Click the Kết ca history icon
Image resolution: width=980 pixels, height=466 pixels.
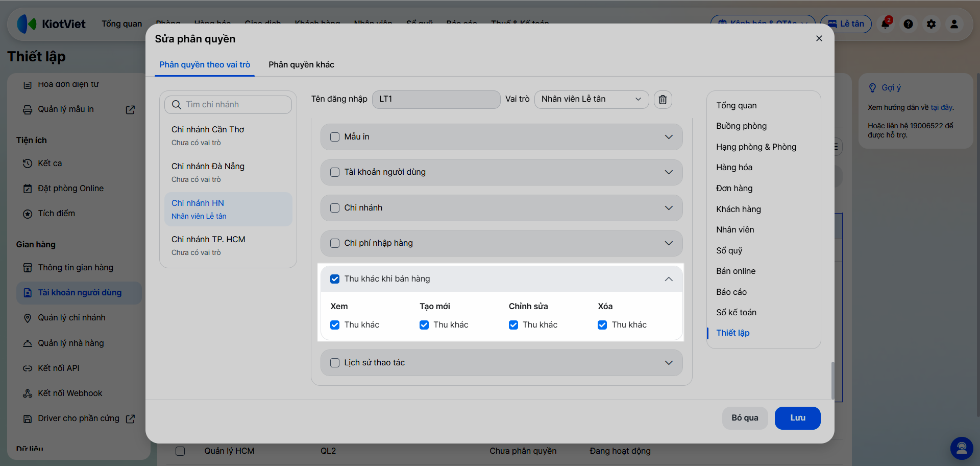(28, 164)
